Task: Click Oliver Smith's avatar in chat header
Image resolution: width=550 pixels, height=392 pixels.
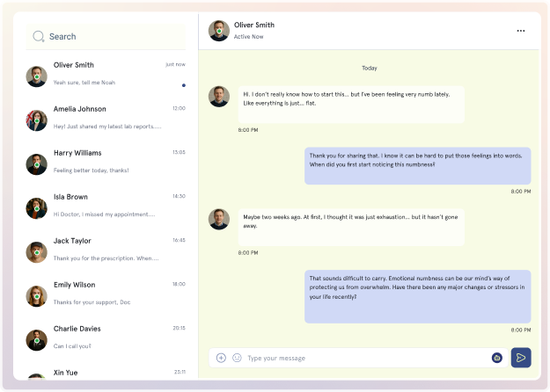Action: click(219, 32)
